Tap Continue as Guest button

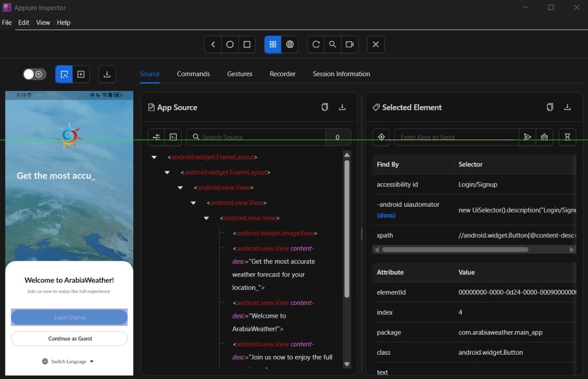[69, 339]
